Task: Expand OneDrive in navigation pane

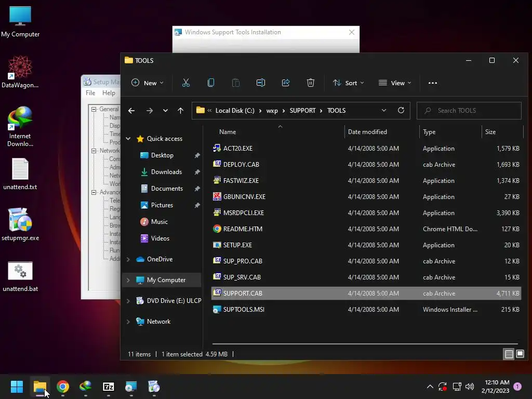Action: (128, 259)
